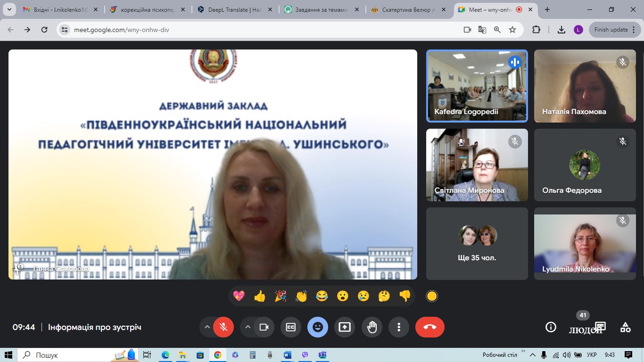Expand audio settings arrow beside microphone
This screenshot has width=644, height=362.
207,327
